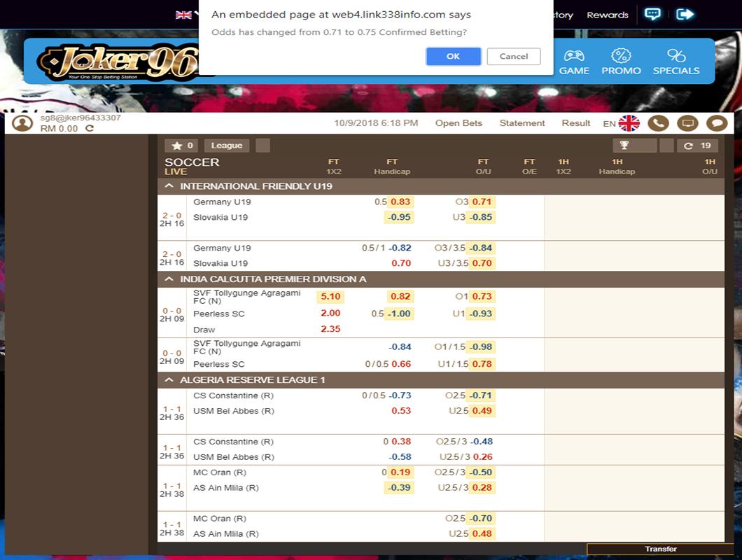The height and width of the screenshot is (560, 742).
Task: Collapse Algeria Reserve League 1 section
Action: [169, 380]
